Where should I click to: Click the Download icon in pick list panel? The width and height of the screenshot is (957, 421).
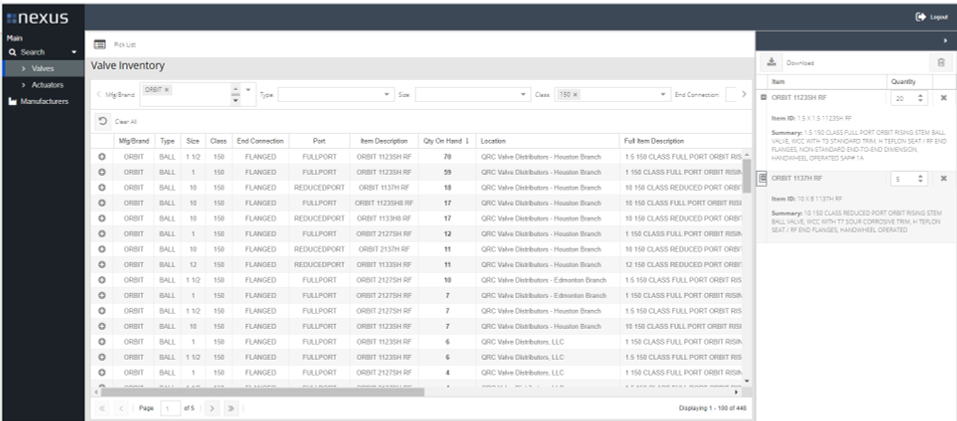pyautogui.click(x=771, y=62)
